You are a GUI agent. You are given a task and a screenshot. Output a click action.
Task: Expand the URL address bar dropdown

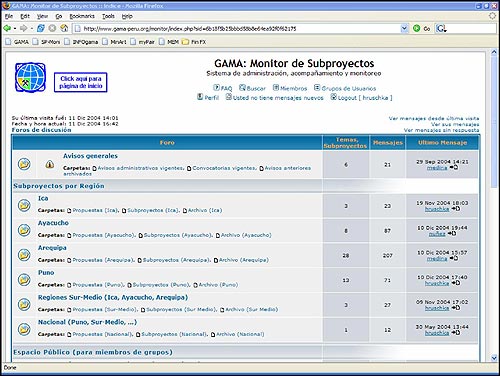(x=404, y=28)
